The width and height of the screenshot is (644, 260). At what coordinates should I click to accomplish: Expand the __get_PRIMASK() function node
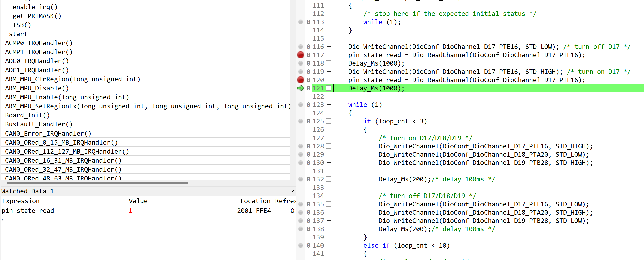(3, 16)
